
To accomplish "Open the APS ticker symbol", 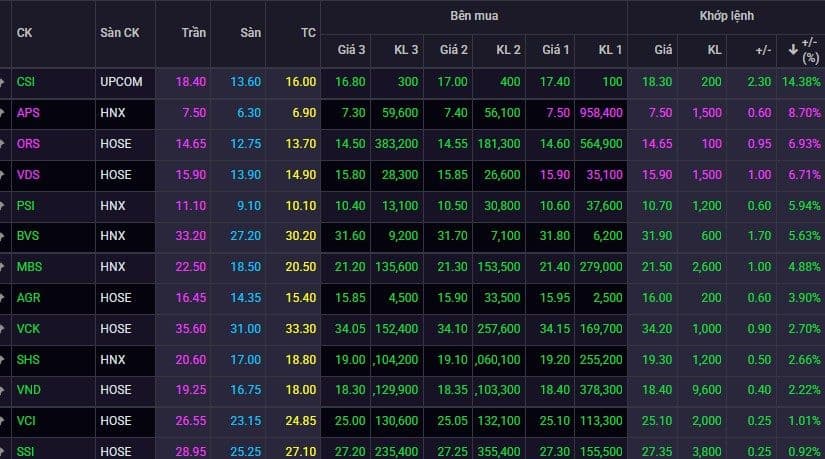I will point(28,113).
